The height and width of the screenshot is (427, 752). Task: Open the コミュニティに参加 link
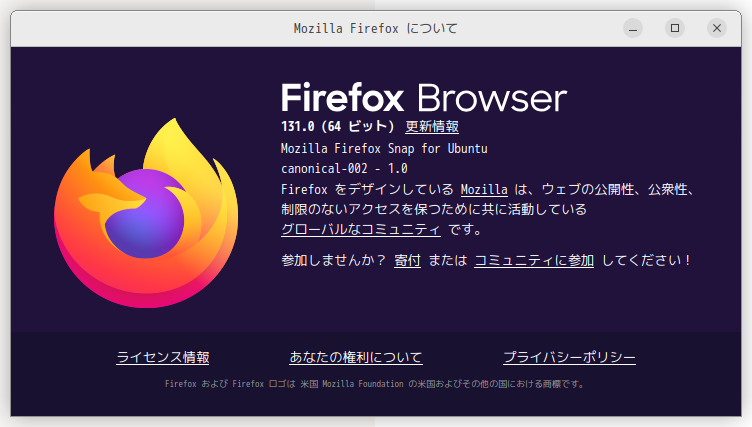534,261
